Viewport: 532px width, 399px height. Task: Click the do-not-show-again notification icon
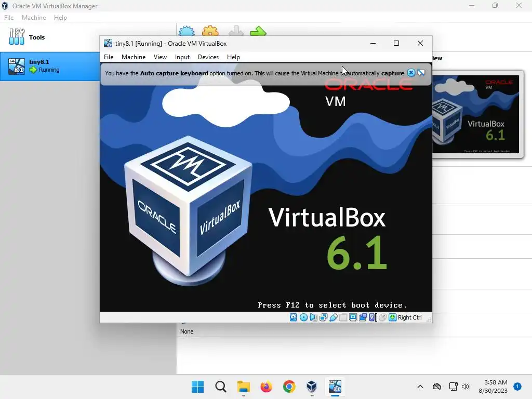click(x=421, y=73)
